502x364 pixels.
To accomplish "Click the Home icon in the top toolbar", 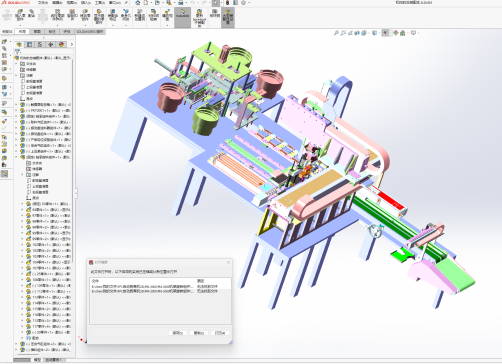I will click(138, 3).
